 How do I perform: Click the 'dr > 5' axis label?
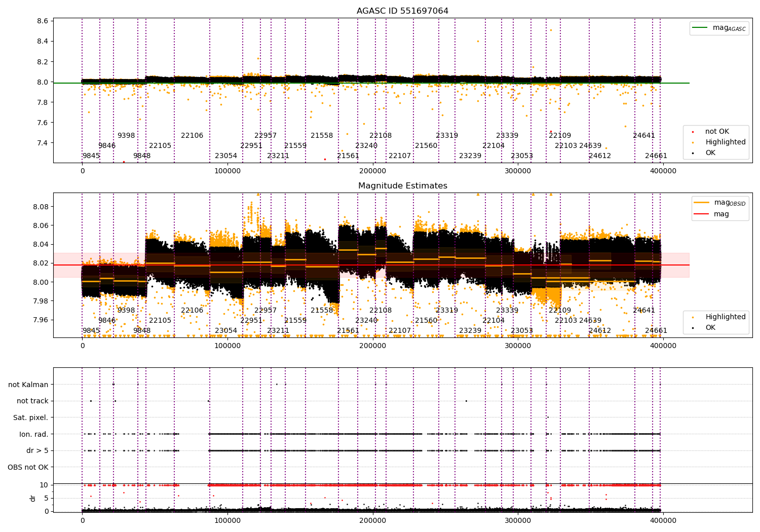pos(37,450)
